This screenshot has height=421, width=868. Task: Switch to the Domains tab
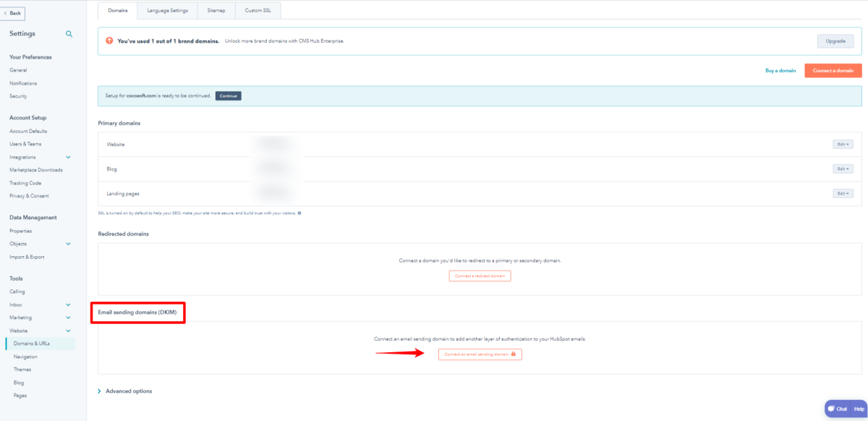click(117, 11)
